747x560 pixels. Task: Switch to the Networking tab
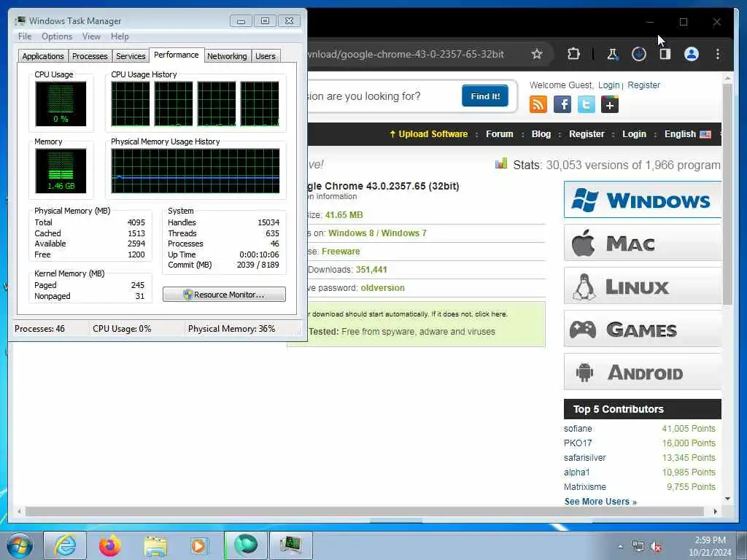click(x=227, y=56)
